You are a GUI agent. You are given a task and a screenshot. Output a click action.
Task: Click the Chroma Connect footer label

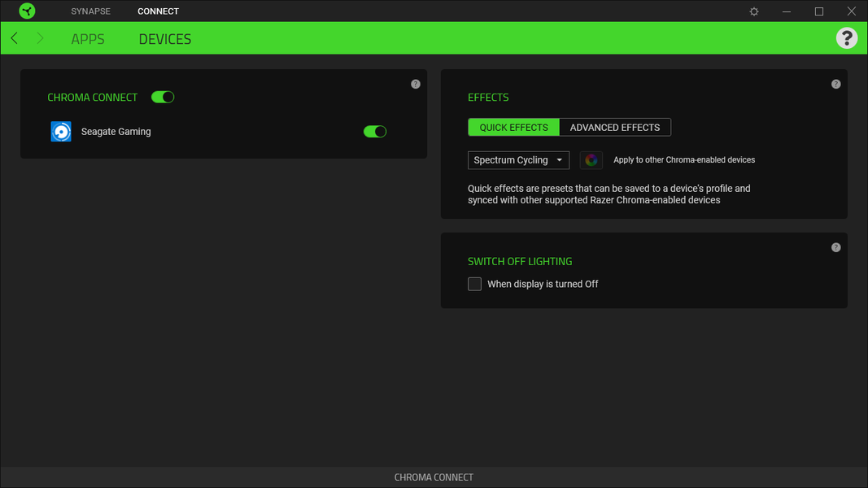[434, 477]
